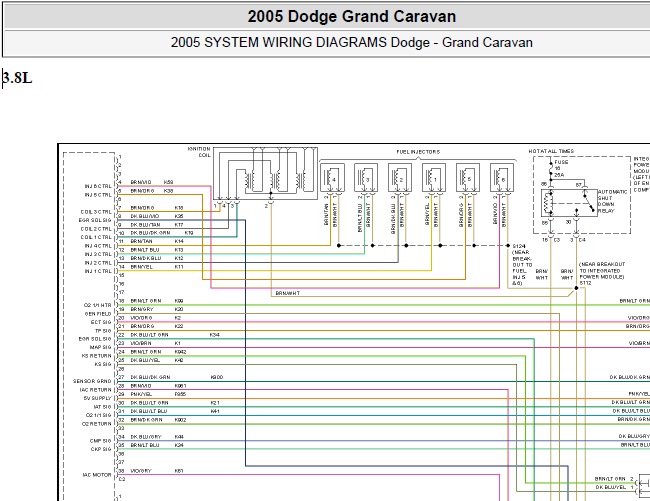
Task: Click the 'FUSE 16 25A' label
Action: click(x=560, y=168)
